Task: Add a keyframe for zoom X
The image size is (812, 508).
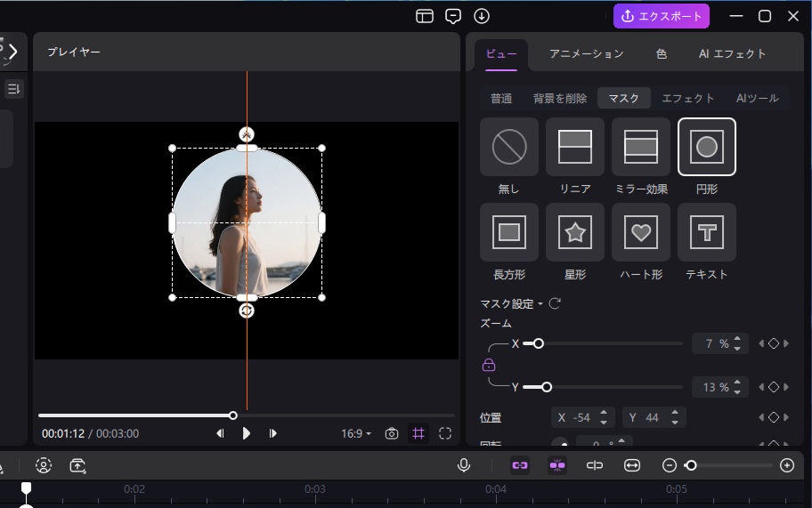Action: pos(773,343)
